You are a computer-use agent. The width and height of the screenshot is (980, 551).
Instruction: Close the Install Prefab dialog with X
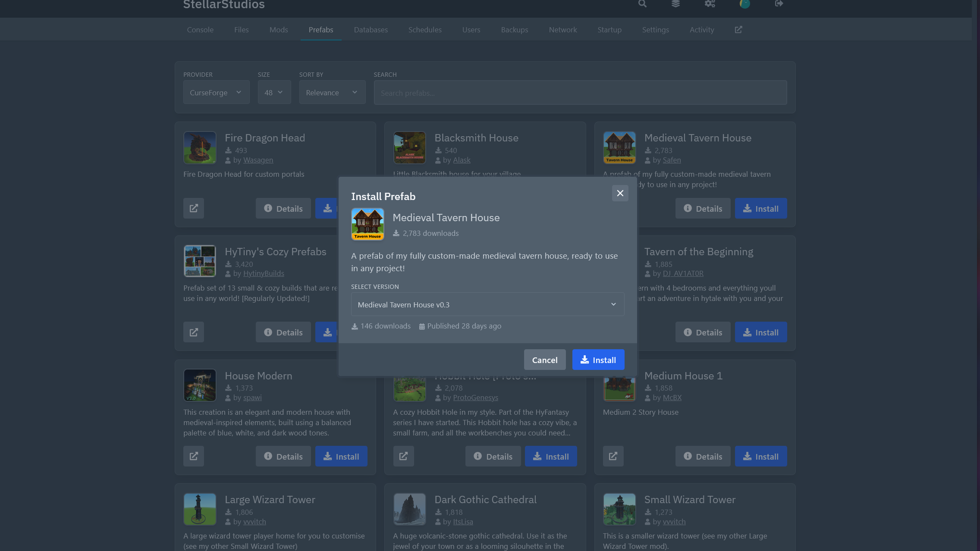coord(620,193)
